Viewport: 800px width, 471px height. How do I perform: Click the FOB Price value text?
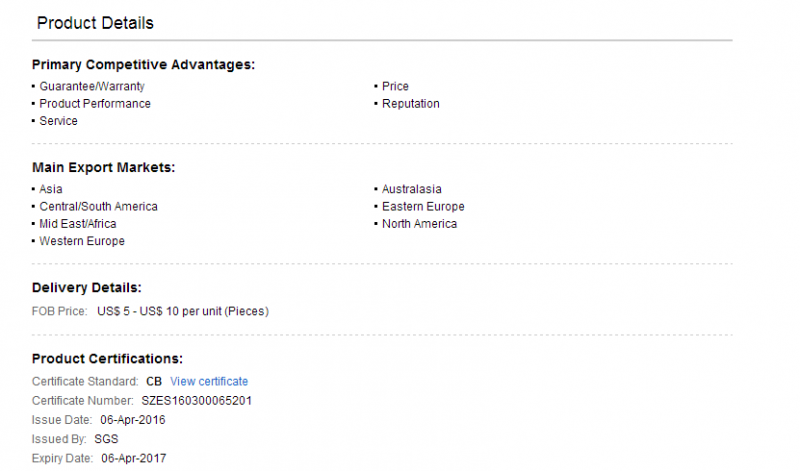coord(183,311)
